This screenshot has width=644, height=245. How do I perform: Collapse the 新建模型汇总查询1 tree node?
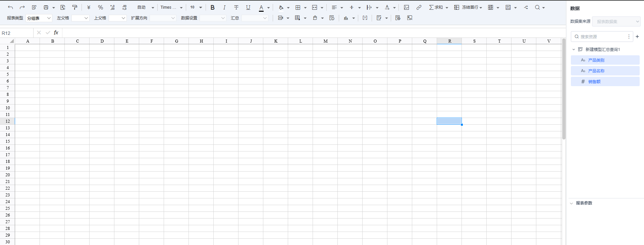click(x=574, y=49)
